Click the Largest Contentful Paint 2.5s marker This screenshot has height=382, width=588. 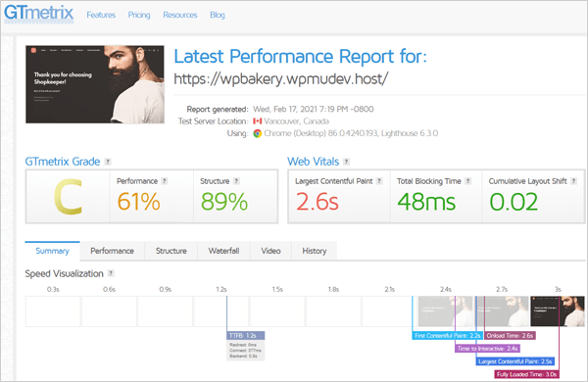coord(514,361)
